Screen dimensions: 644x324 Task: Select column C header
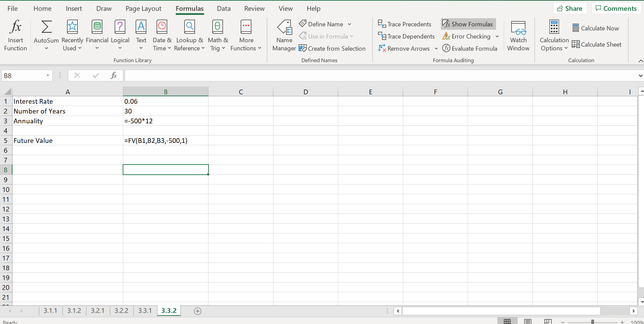[241, 92]
